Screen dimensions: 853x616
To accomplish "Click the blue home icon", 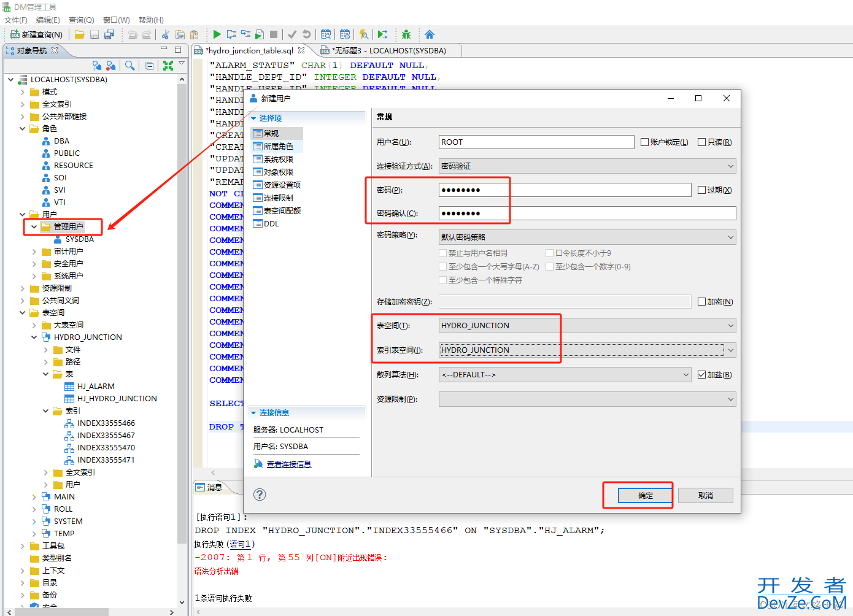I will pyautogui.click(x=430, y=34).
